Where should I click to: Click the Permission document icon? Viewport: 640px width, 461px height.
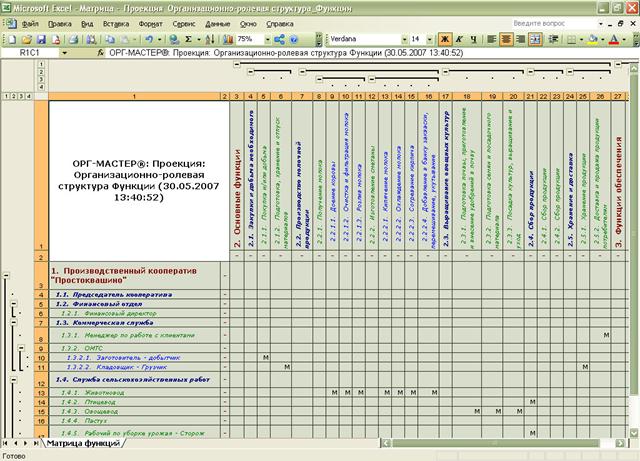click(56, 39)
